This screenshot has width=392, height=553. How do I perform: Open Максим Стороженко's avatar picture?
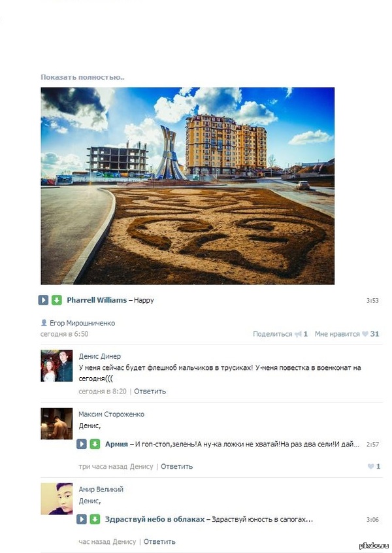coord(56,424)
